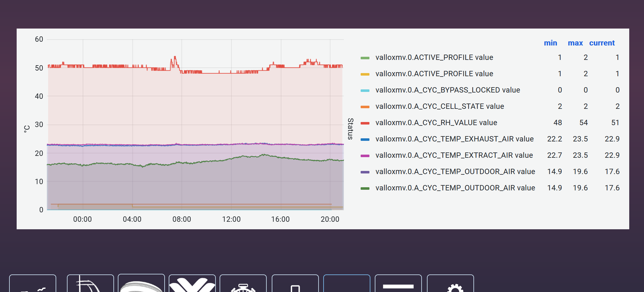Toggle dark green A_CYC_TEMP_OUTDOOR_AIR series label

point(455,188)
